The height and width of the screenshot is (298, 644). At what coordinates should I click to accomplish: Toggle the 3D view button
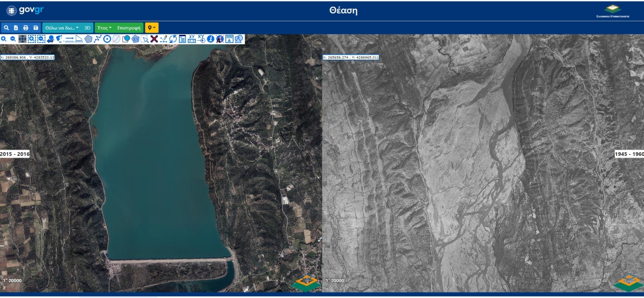87,27
